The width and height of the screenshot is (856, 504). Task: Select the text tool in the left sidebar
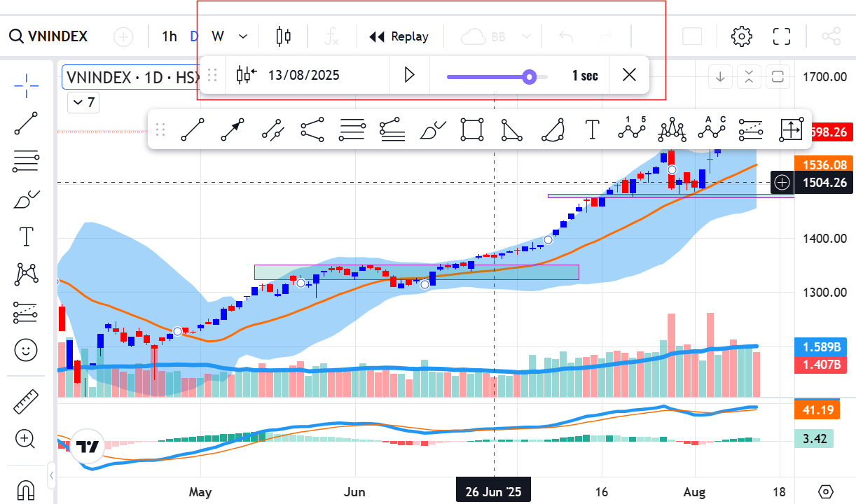[x=26, y=237]
